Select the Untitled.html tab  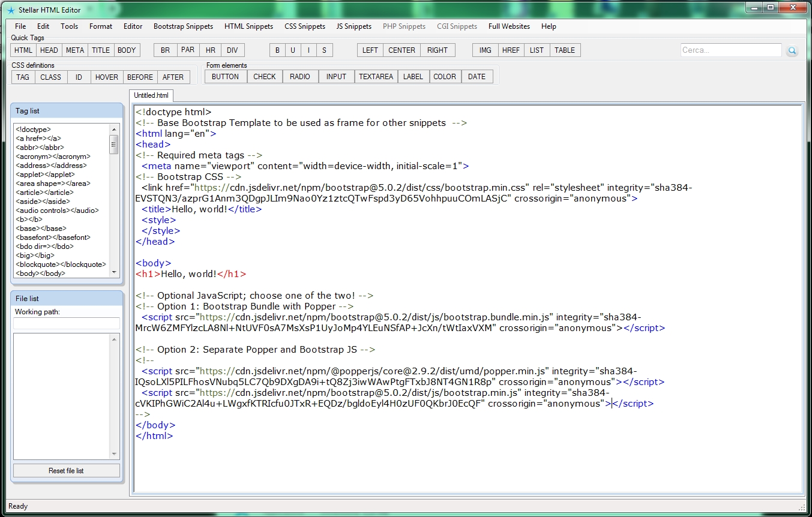click(x=151, y=95)
